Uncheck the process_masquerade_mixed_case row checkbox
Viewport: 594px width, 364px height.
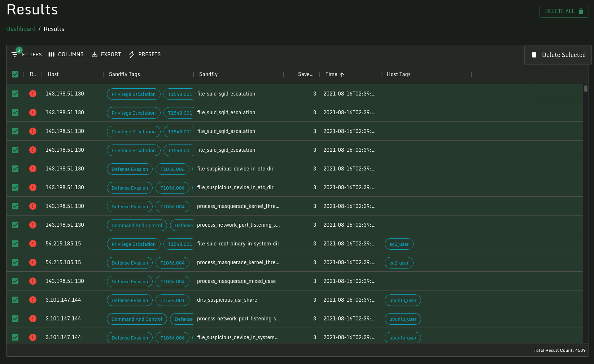click(15, 281)
